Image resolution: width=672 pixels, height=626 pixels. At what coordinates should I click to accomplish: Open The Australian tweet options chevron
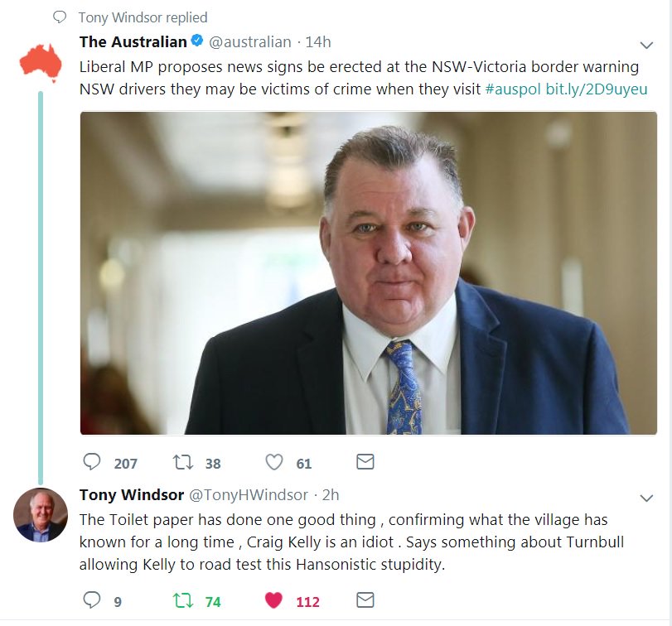point(646,45)
